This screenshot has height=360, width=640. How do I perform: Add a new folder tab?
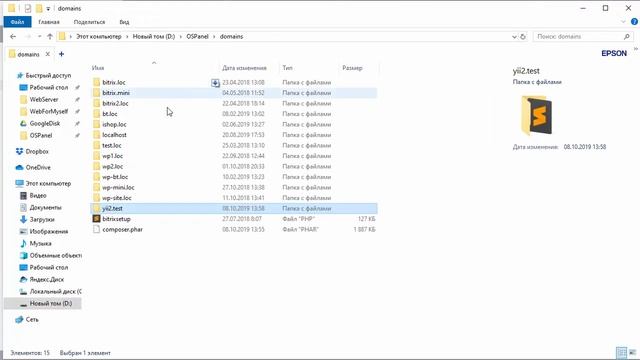[x=62, y=54]
